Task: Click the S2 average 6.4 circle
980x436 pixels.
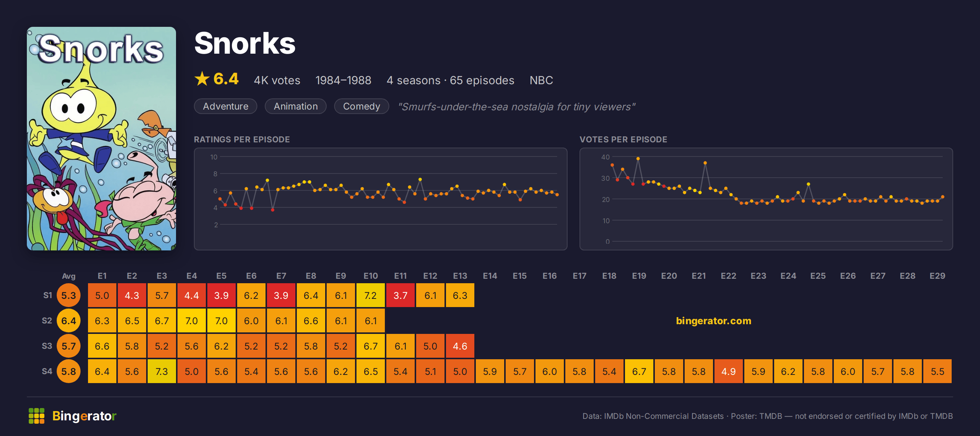Action: coord(69,321)
